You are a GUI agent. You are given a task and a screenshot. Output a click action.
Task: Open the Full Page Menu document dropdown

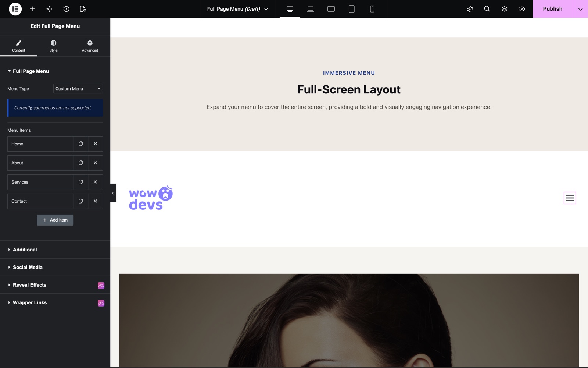(238, 9)
